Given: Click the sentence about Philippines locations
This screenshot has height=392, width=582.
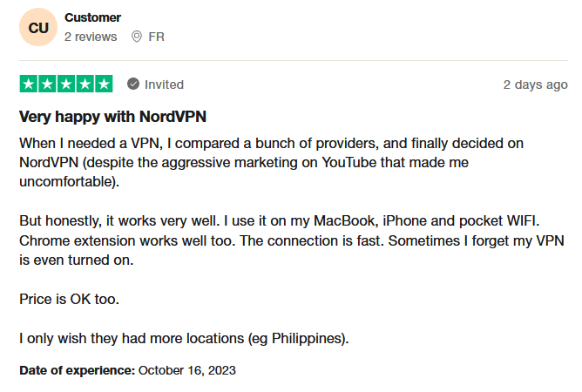Looking at the screenshot, I should tap(184, 339).
